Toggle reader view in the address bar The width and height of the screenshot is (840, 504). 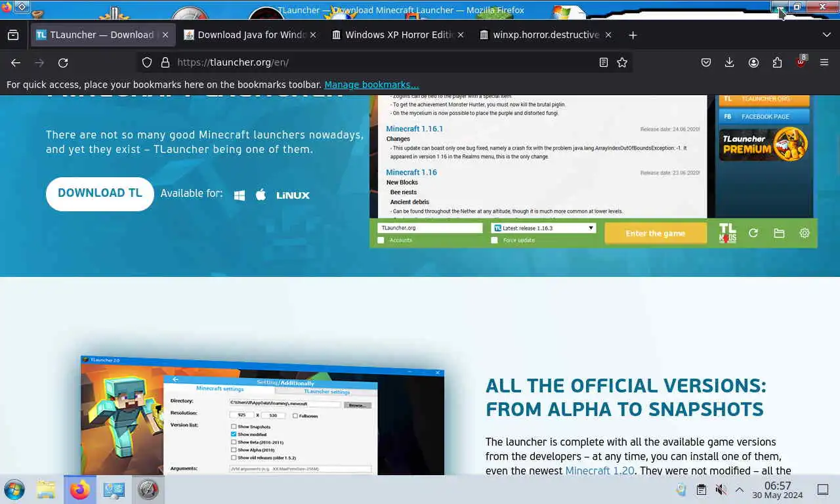point(604,62)
